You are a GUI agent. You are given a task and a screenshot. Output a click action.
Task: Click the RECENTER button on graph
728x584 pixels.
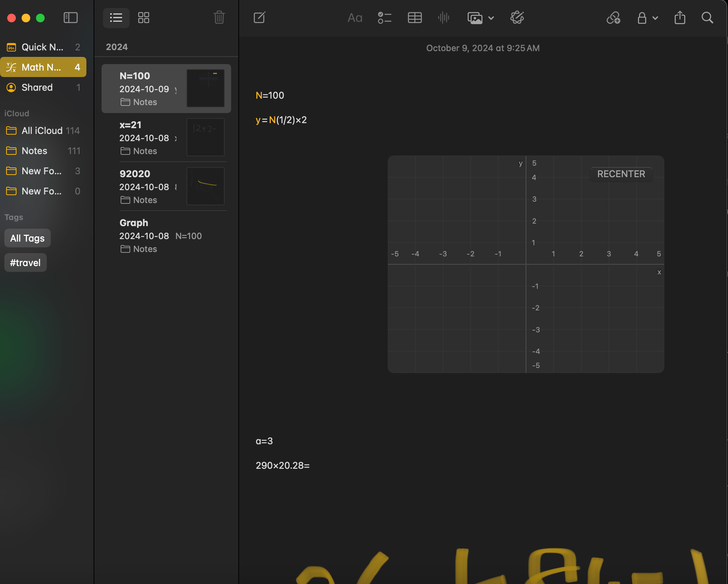(x=621, y=174)
